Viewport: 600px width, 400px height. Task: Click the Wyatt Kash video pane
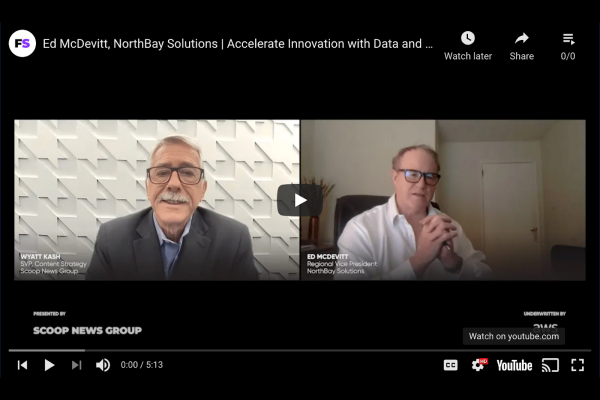[157, 200]
